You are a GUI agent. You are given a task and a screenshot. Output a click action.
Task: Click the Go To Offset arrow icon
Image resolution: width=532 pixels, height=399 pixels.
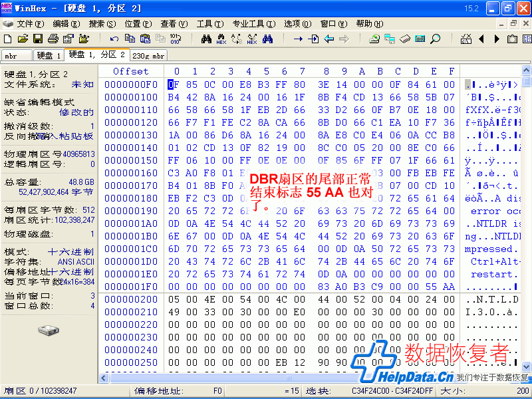(298, 39)
